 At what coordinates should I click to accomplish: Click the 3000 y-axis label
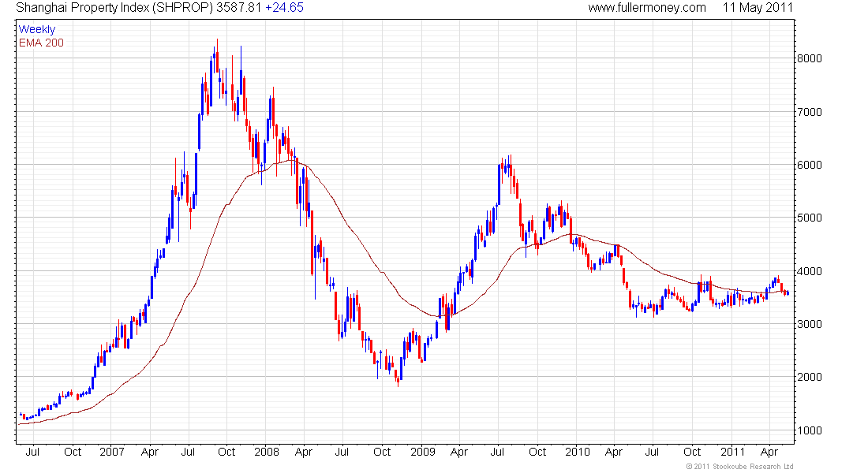[810, 324]
